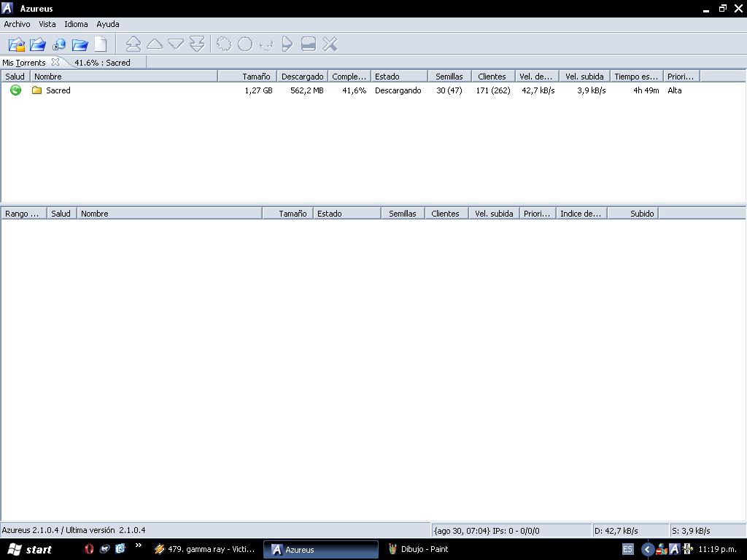Move torrent down with single down triangle
The height and width of the screenshot is (560, 747).
[x=176, y=44]
